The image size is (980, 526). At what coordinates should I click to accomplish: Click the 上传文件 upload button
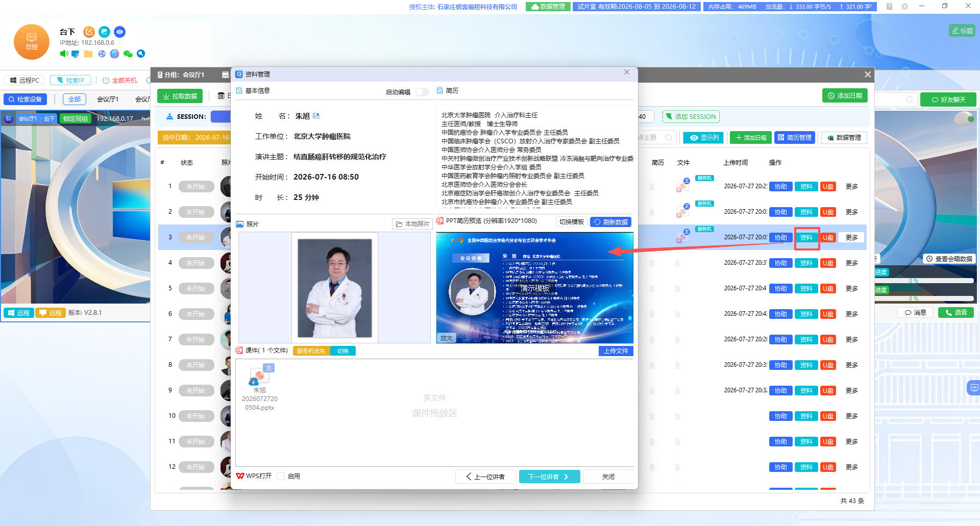pos(616,351)
